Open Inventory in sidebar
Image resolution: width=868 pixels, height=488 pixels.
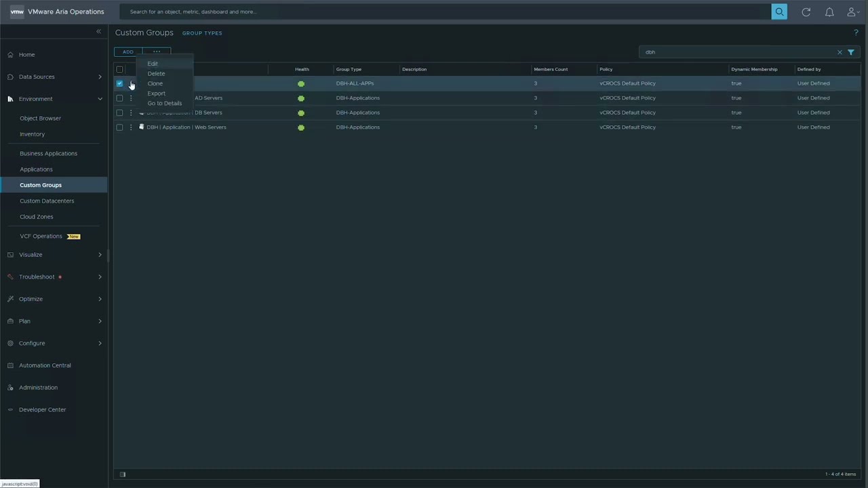point(32,134)
